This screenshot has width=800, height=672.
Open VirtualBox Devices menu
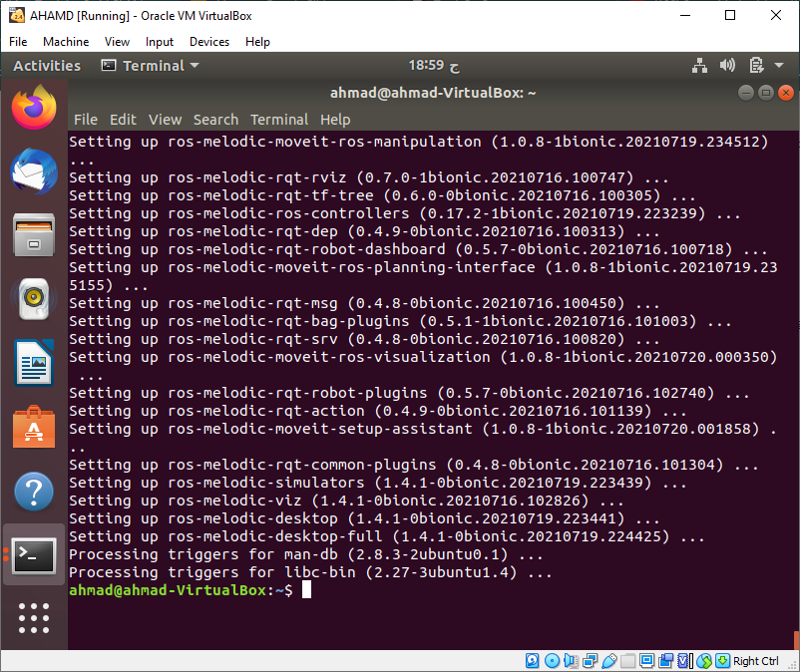pyautogui.click(x=209, y=42)
